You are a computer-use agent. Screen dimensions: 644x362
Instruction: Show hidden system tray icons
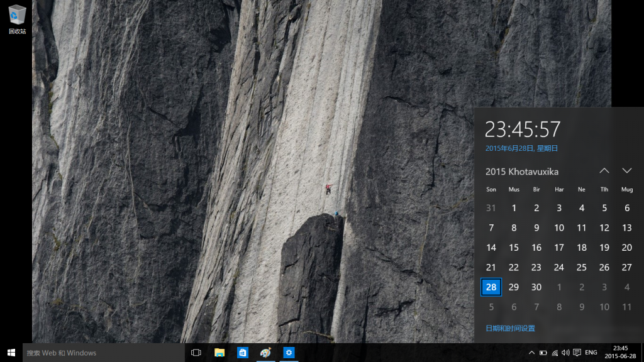coord(531,353)
